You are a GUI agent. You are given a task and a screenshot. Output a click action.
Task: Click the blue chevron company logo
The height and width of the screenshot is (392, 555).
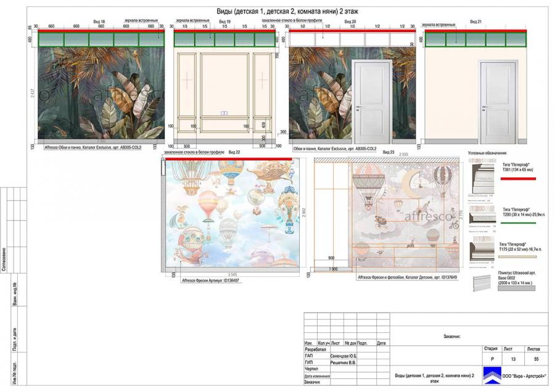point(491,375)
